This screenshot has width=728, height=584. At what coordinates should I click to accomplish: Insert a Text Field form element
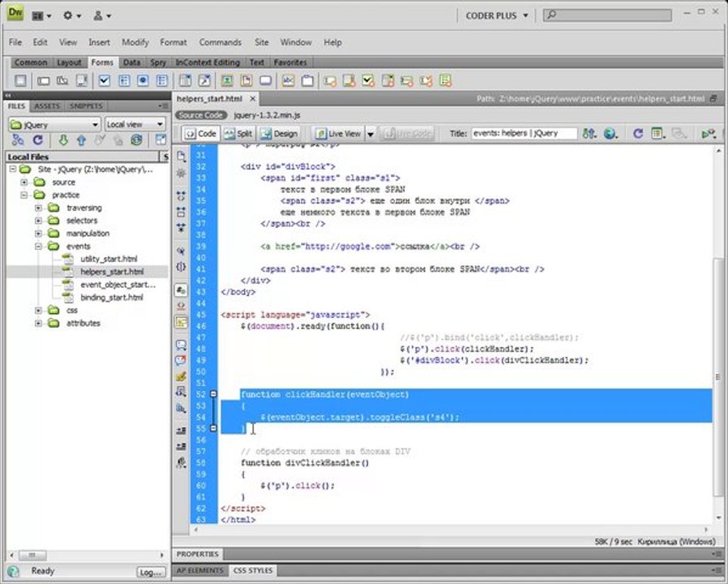44,81
